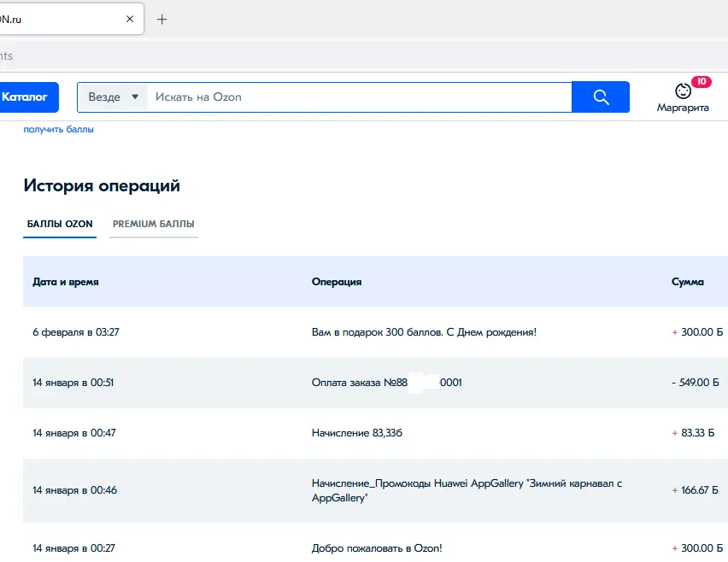Open Оплата заказа №88 operation entry
This screenshot has height=562, width=728.
click(x=387, y=383)
